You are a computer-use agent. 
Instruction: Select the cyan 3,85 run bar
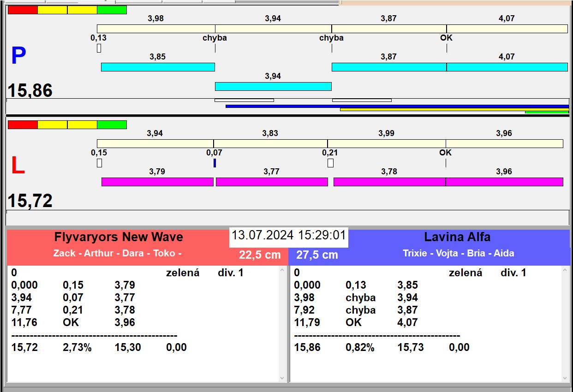tap(158, 67)
